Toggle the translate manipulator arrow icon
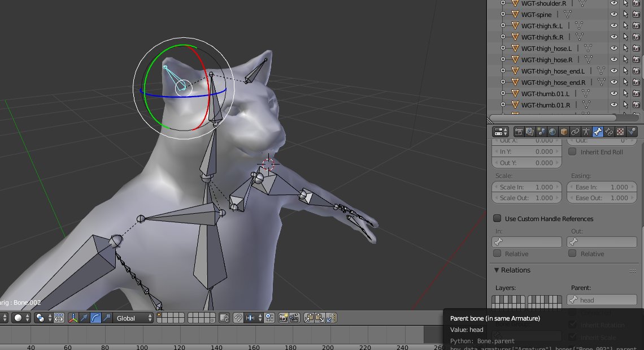 [84, 318]
